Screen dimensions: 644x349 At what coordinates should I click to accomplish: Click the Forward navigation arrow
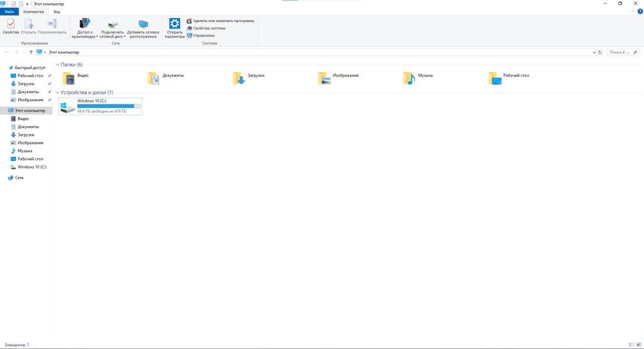click(17, 52)
